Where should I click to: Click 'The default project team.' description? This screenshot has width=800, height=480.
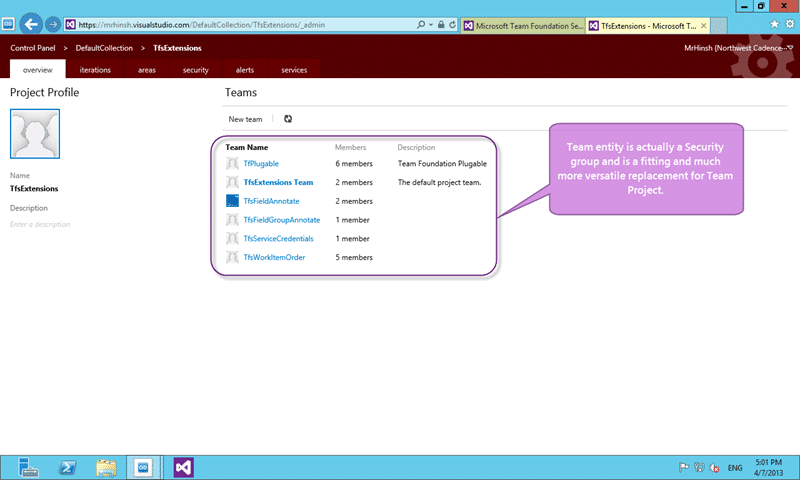click(x=439, y=182)
